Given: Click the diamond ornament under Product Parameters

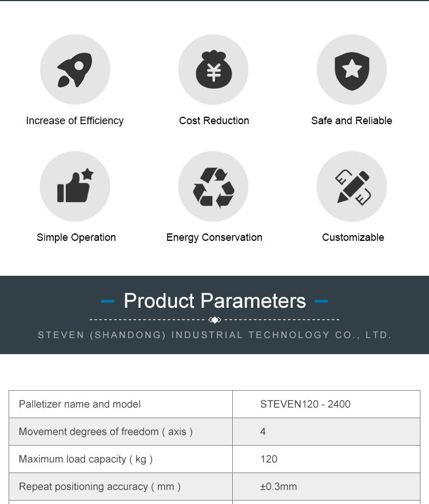Looking at the screenshot, I should pos(214,320).
